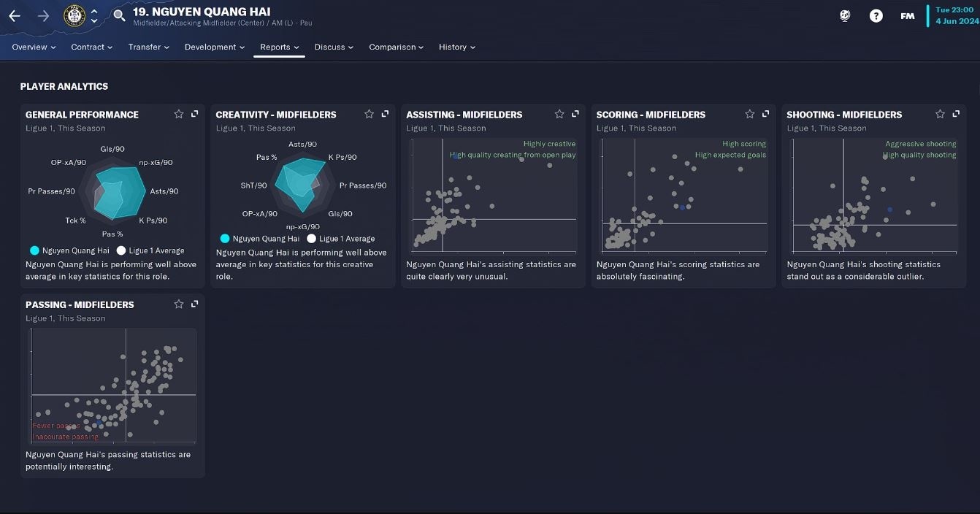This screenshot has width=980, height=514.
Task: Open the help question mark icon
Action: [x=876, y=15]
